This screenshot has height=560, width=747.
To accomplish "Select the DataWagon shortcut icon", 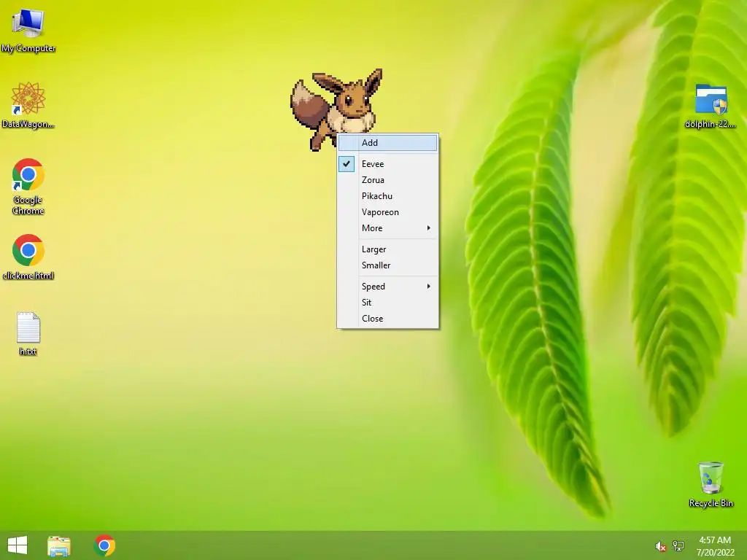I will coord(28,105).
